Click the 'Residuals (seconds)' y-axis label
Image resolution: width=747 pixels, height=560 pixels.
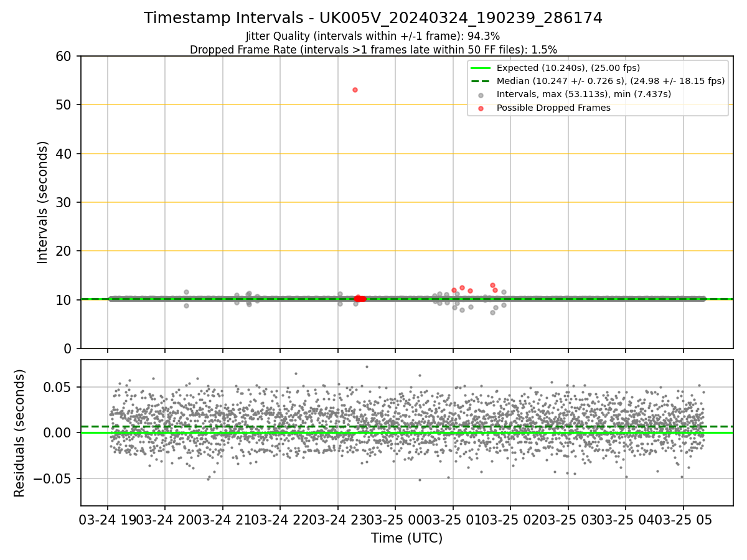20,433
